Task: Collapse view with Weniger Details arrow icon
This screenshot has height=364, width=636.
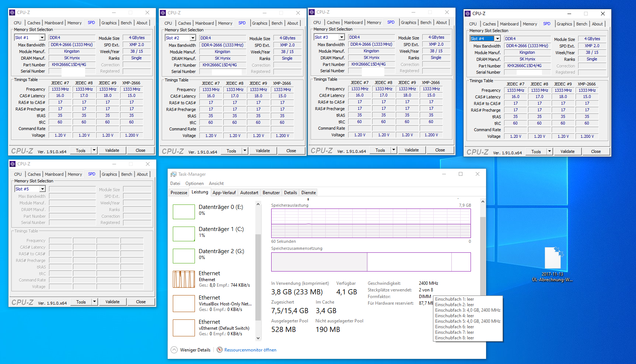Action: pos(174,350)
